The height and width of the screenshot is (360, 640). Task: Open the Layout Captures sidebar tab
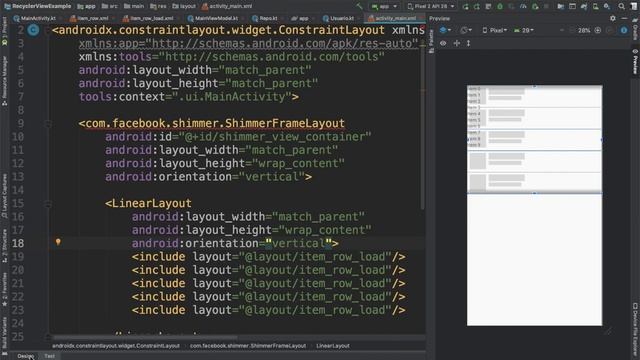(x=4, y=196)
